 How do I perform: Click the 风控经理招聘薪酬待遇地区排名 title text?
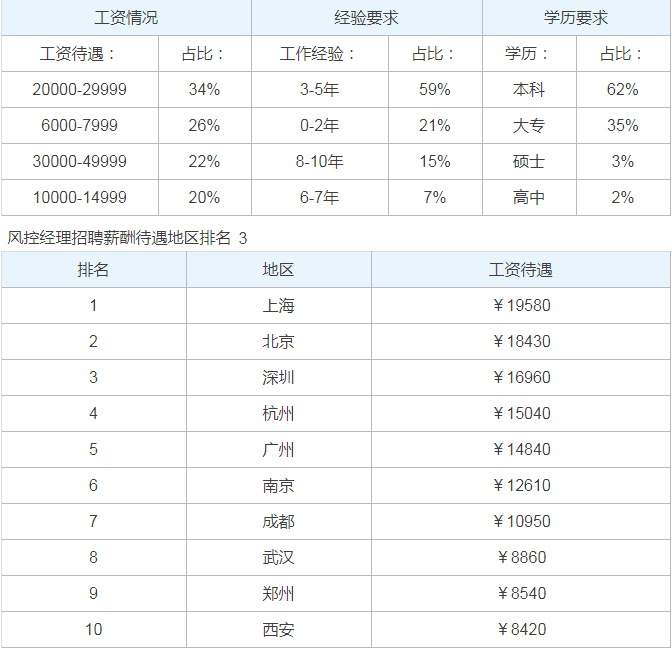click(x=119, y=238)
